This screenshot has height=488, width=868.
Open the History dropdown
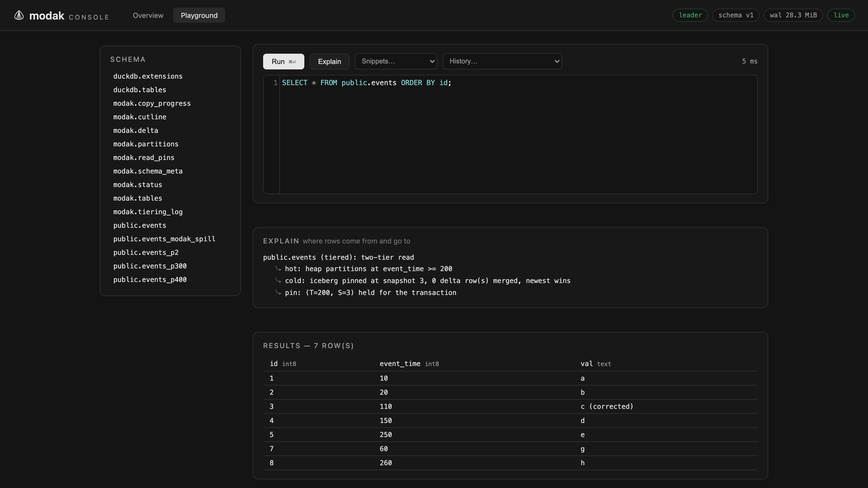[x=502, y=61]
